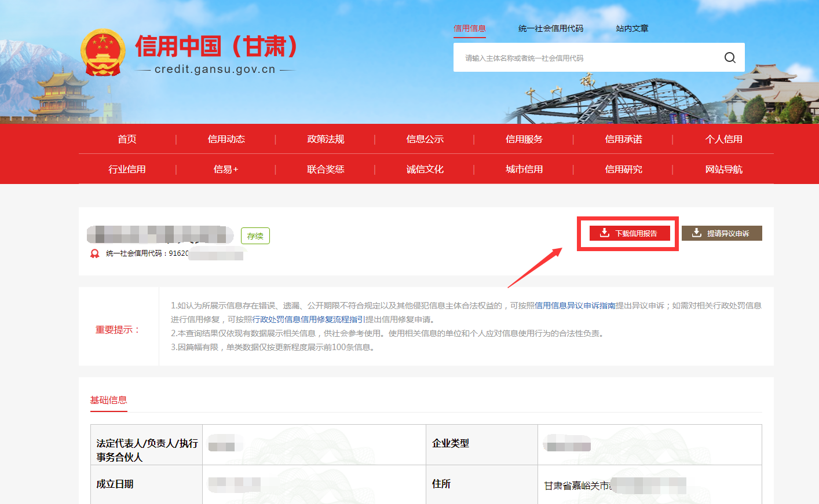Navigate to 个人信用 section
The height and width of the screenshot is (504, 819).
[x=723, y=139]
